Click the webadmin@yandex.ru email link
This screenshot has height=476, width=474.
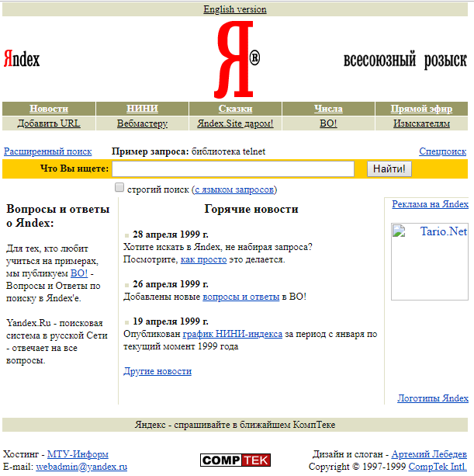pyautogui.click(x=81, y=467)
